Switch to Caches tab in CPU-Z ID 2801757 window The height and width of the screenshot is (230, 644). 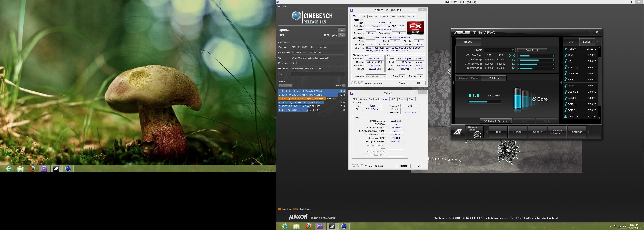coord(363,16)
